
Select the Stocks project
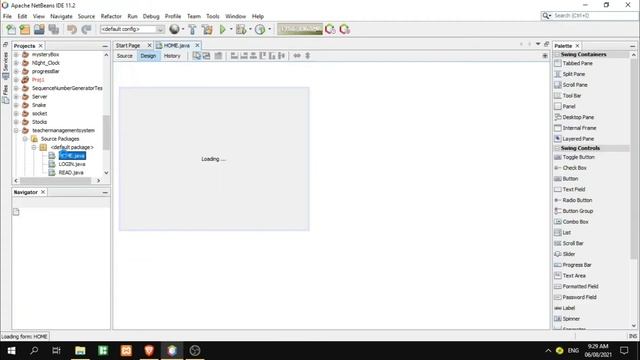(x=40, y=122)
